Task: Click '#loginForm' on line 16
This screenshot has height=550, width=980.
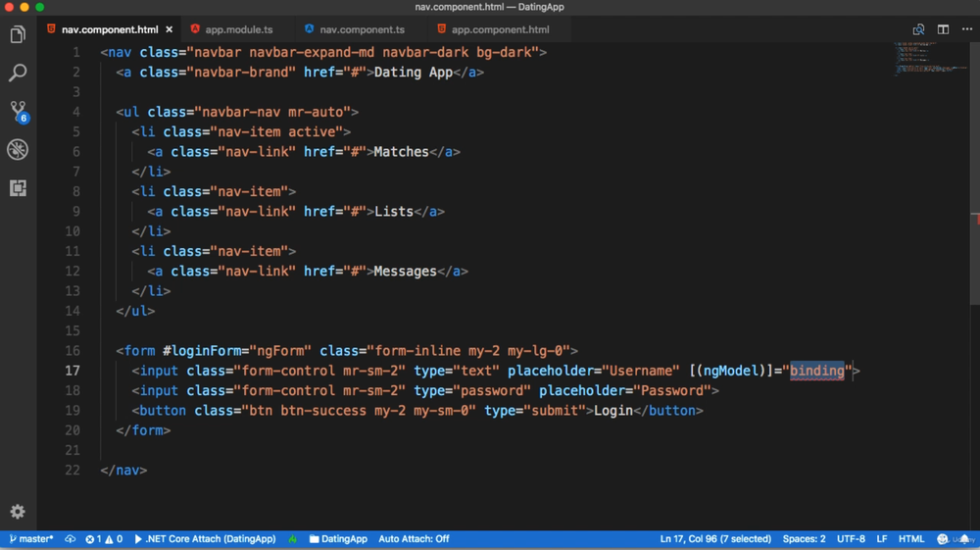Action: click(x=202, y=351)
